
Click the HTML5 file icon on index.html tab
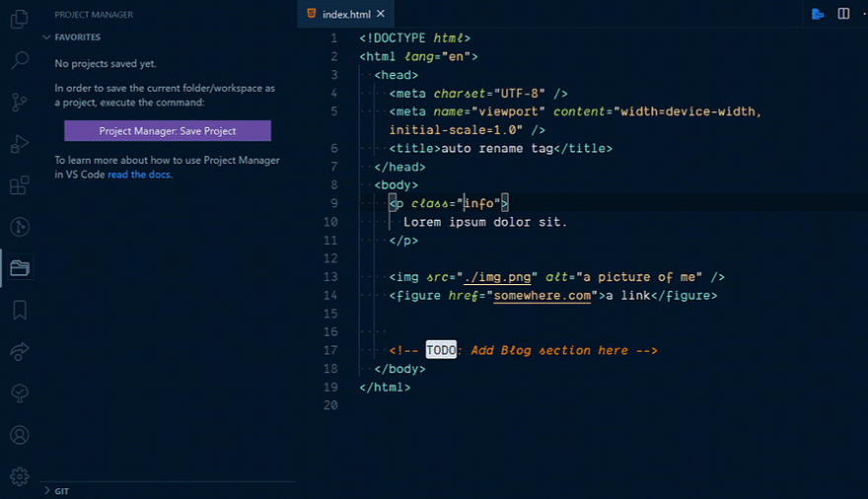[312, 13]
